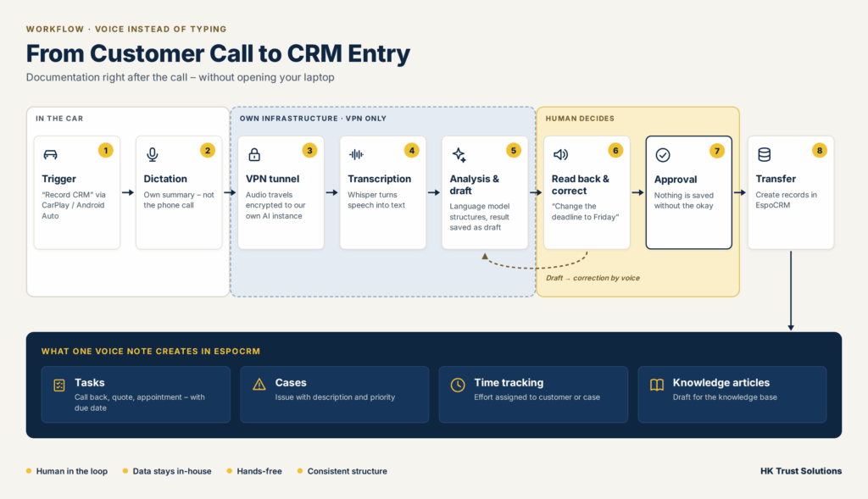The height and width of the screenshot is (499, 868).
Task: Click "Own summary – not the phone call" text
Action: click(179, 200)
